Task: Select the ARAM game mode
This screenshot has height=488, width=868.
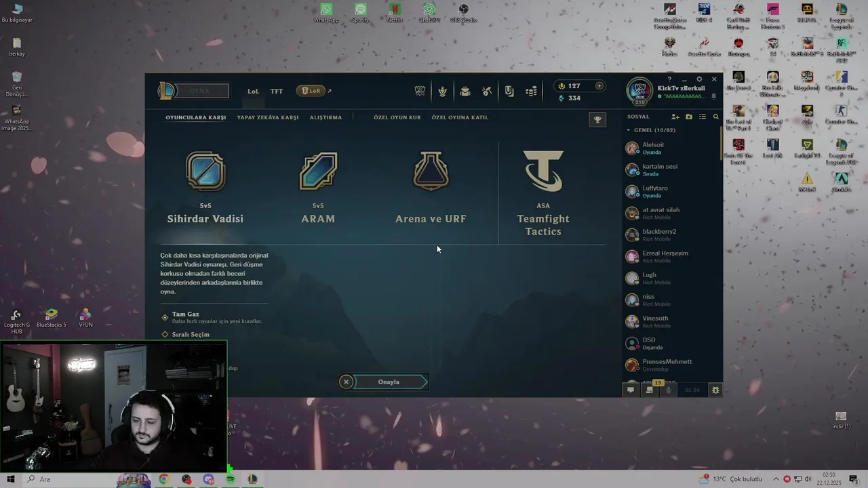Action: pyautogui.click(x=318, y=188)
